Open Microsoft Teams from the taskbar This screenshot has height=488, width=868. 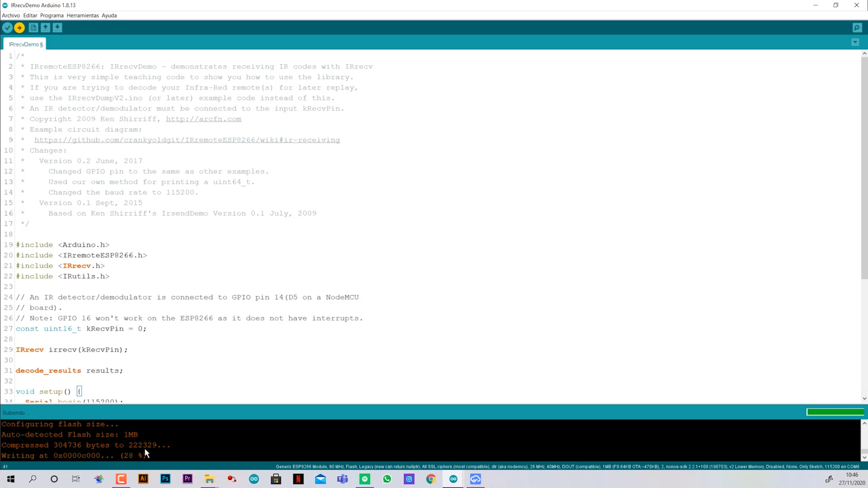[x=343, y=479]
